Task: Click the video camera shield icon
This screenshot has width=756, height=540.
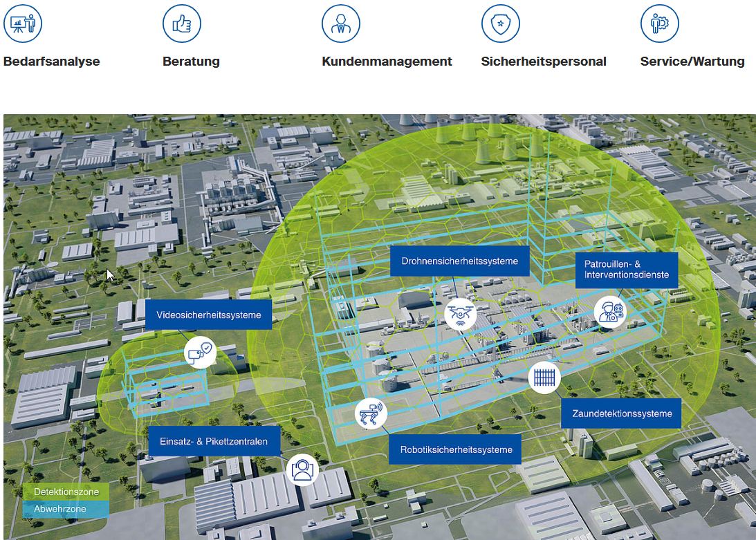Action: 200,351
